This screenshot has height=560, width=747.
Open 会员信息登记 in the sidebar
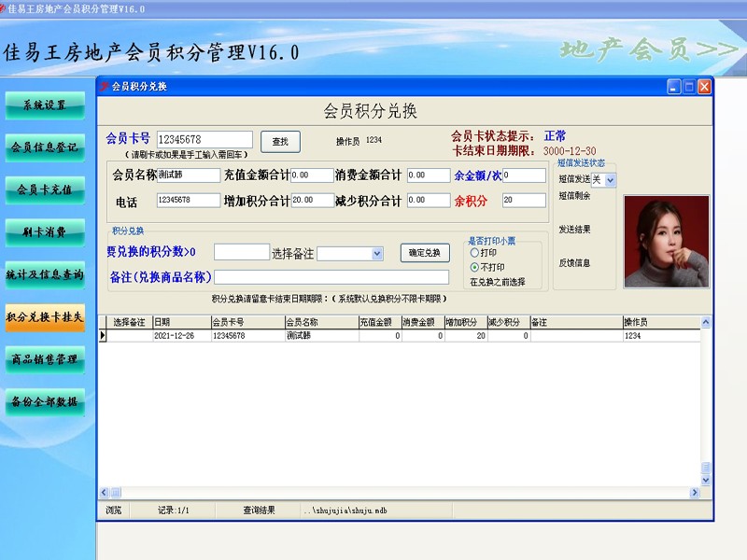(x=45, y=147)
